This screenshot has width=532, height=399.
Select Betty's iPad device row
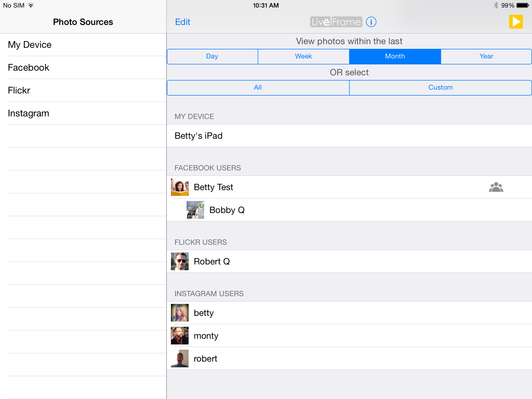tap(349, 136)
